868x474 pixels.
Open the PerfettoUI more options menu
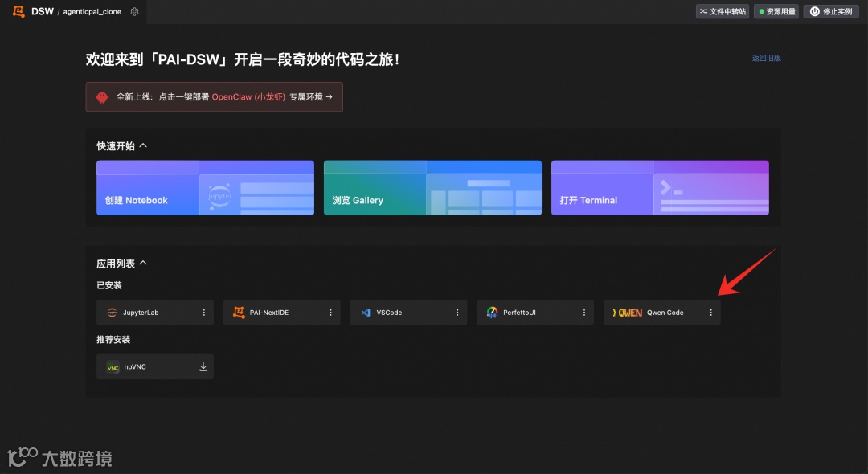[584, 313]
